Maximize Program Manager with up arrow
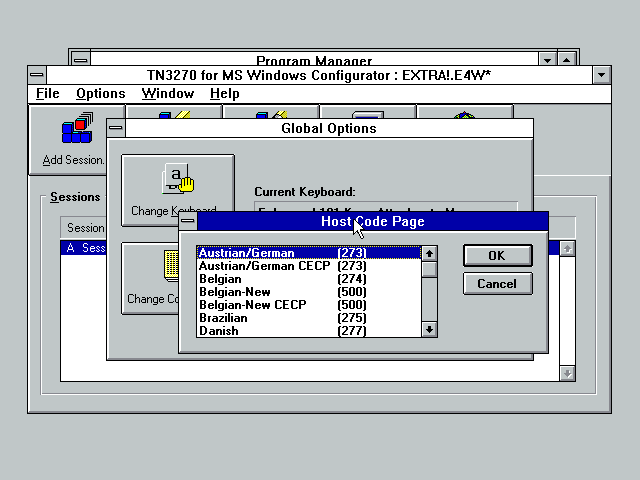This screenshot has height=480, width=640. pos(567,60)
